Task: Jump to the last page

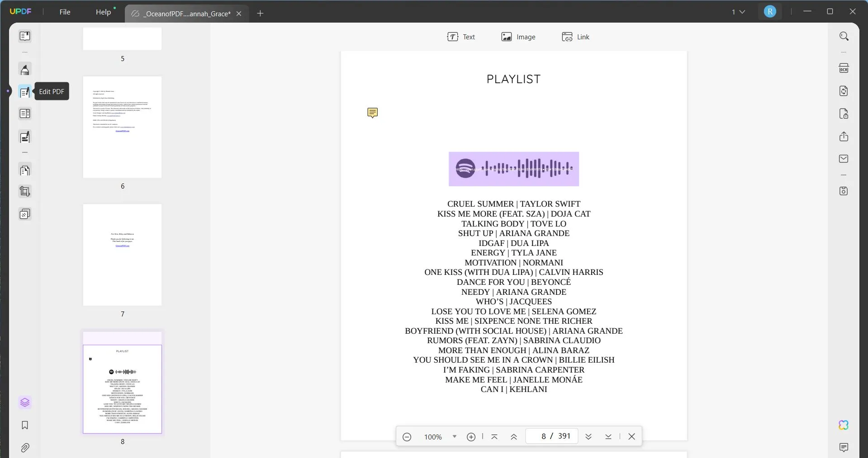Action: pyautogui.click(x=608, y=437)
